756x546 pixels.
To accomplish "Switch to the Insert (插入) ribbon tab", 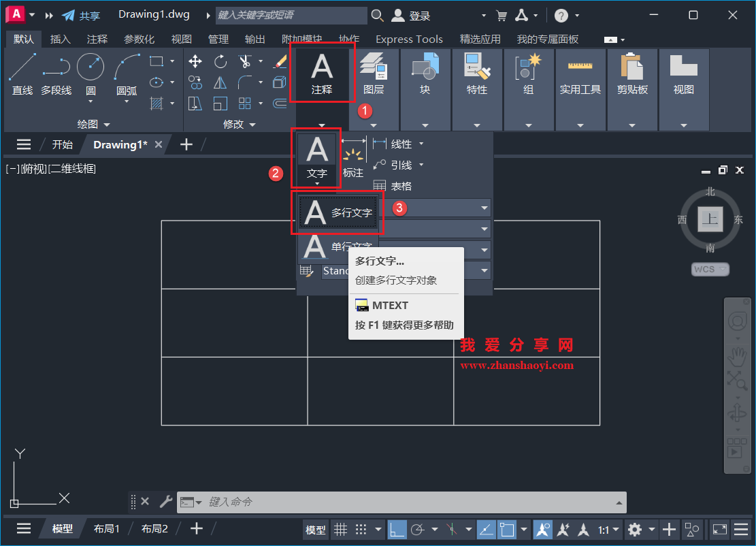I will pos(60,39).
